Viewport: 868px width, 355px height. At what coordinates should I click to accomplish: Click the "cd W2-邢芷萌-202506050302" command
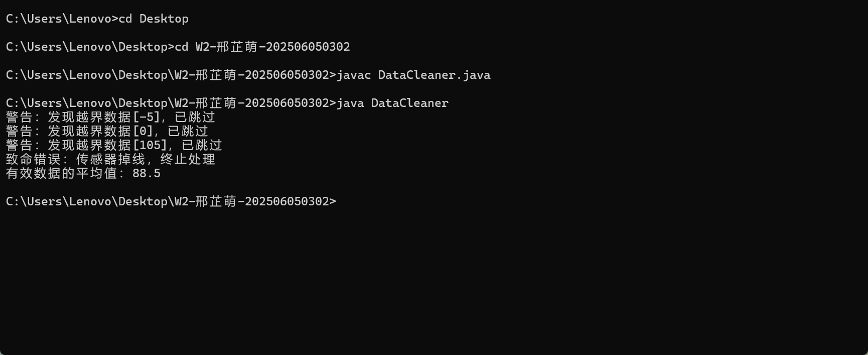(x=262, y=47)
